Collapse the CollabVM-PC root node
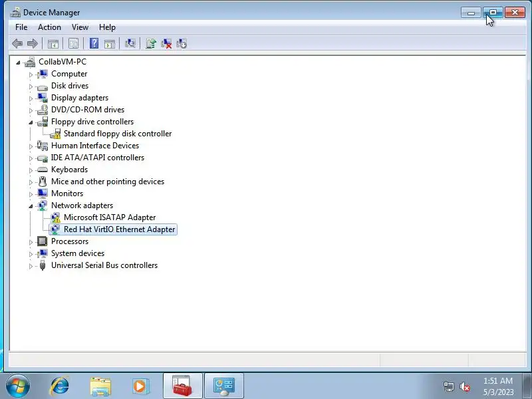This screenshot has height=399, width=532. (x=18, y=63)
